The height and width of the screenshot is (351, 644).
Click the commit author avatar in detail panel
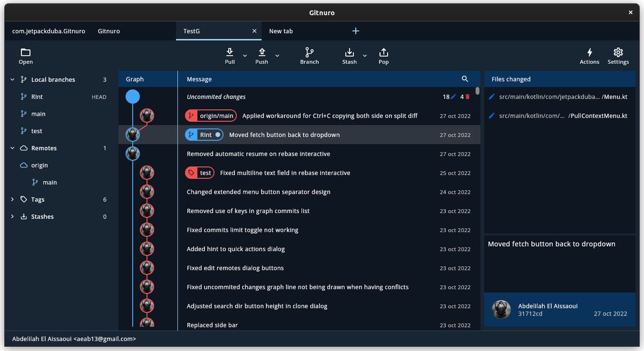pos(501,310)
